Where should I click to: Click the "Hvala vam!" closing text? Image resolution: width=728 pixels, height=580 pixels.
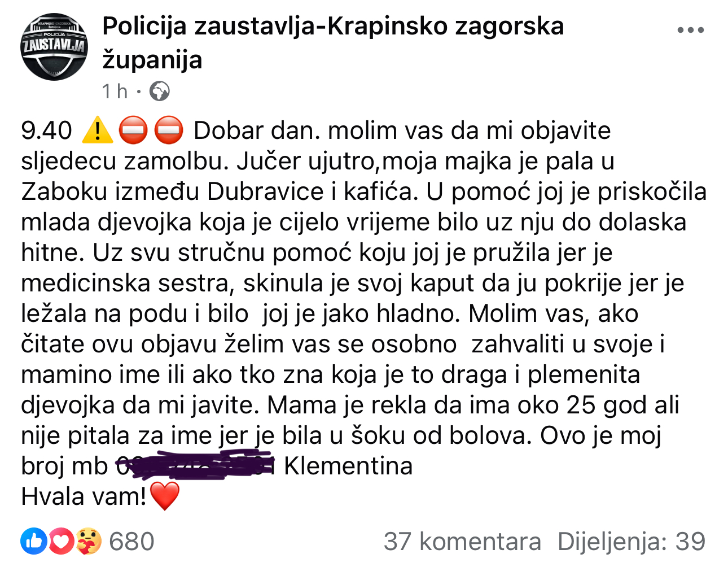(84, 496)
